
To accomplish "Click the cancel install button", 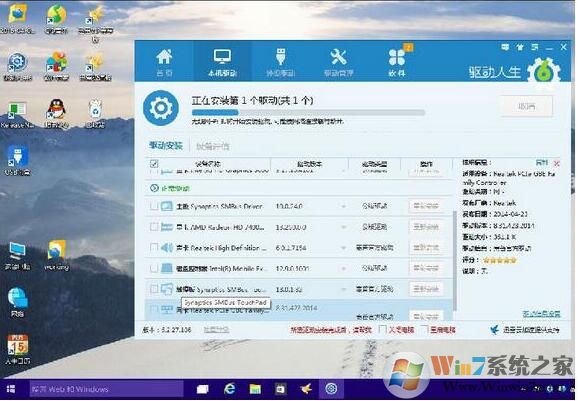I will pyautogui.click(x=526, y=107).
